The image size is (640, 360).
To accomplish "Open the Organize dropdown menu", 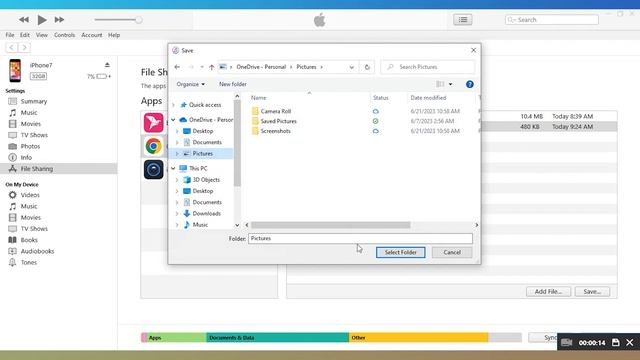I will 191,84.
